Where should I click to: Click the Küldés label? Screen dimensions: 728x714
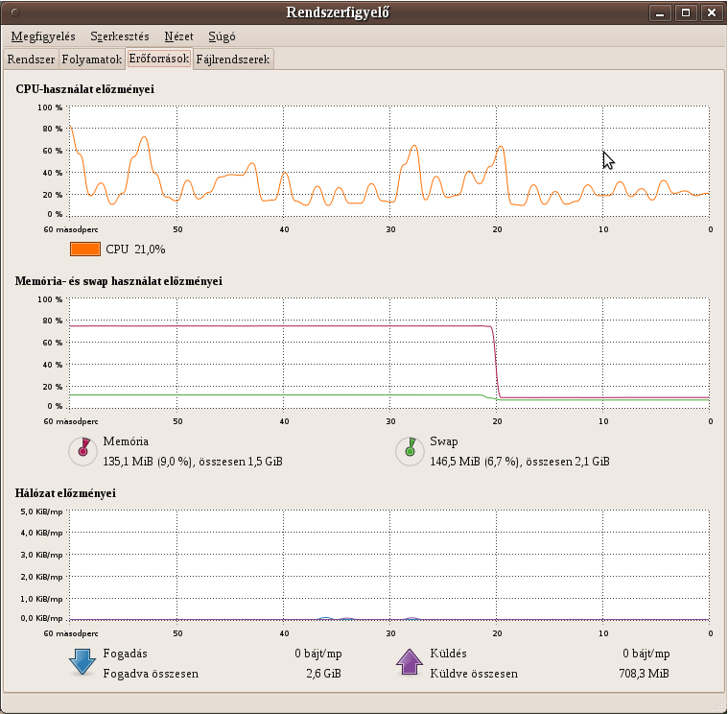click(449, 654)
